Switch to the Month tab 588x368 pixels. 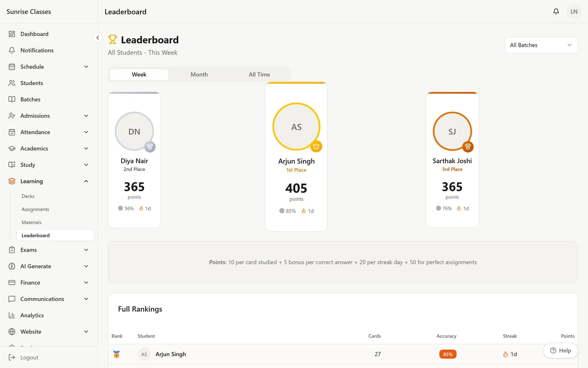(199, 74)
